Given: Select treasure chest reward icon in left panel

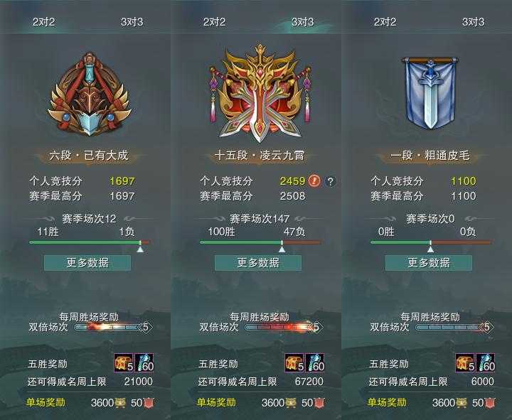Looking at the screenshot, I should [x=124, y=363].
